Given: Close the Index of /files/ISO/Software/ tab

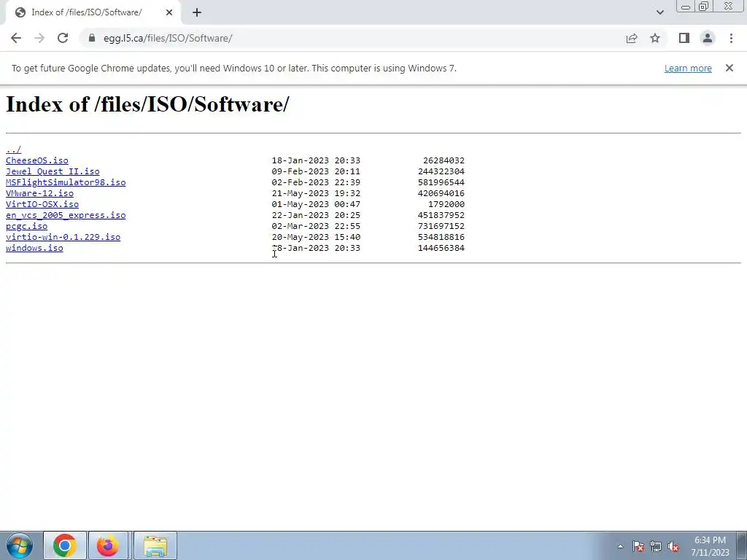Looking at the screenshot, I should tap(169, 12).
